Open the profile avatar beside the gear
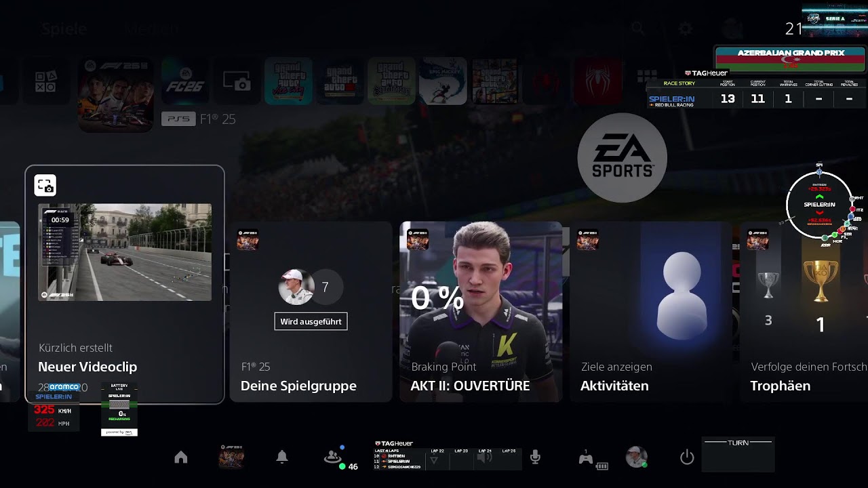The width and height of the screenshot is (868, 488). tap(732, 28)
